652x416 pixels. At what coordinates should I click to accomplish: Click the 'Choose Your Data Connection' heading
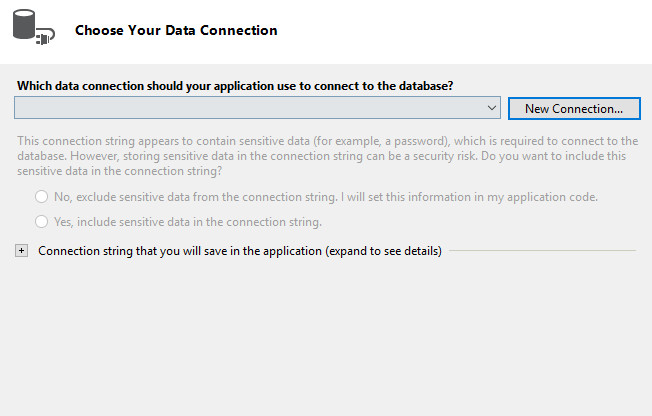click(x=176, y=30)
